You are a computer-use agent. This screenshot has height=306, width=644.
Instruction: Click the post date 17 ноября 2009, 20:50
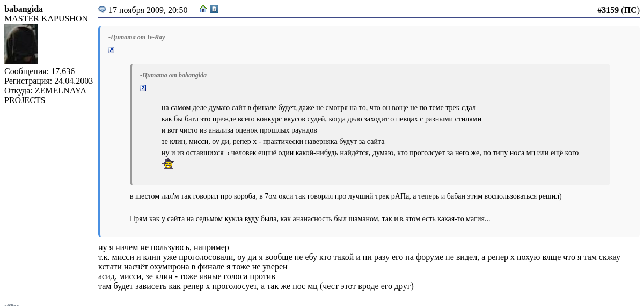click(x=148, y=10)
